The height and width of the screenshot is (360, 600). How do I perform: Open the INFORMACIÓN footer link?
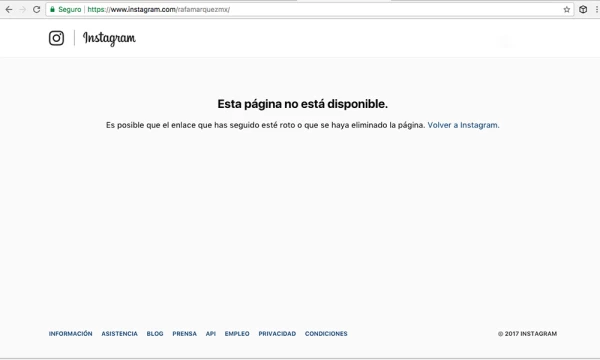click(70, 334)
